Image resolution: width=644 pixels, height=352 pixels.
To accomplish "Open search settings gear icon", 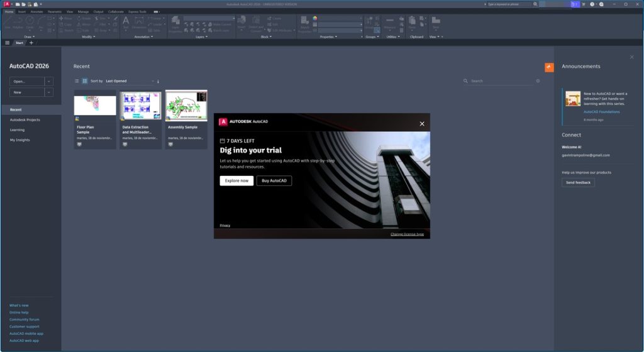I will coord(538,81).
